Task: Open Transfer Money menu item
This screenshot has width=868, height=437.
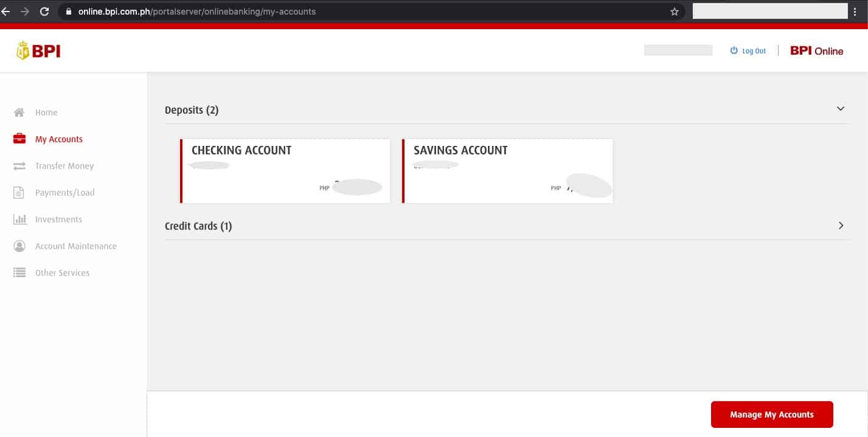Action: point(64,166)
